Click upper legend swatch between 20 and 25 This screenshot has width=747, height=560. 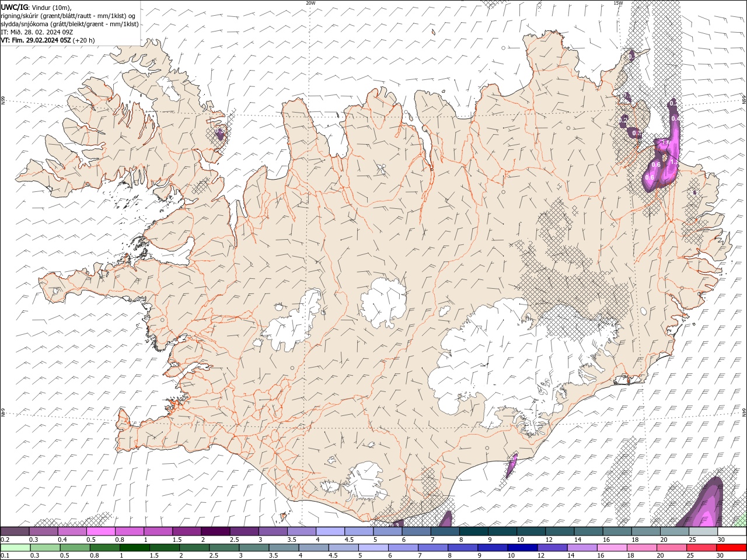click(675, 531)
